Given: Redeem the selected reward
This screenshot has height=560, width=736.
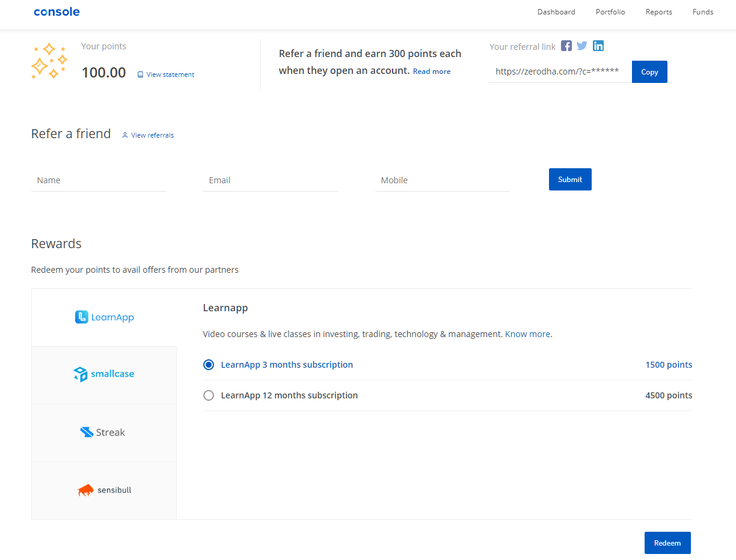Looking at the screenshot, I should pos(667,543).
